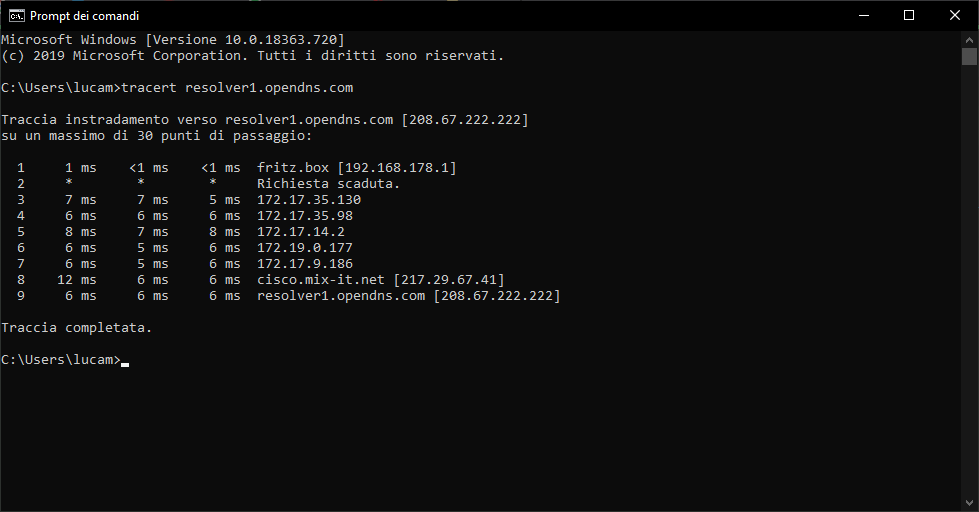Viewport: 979px width, 512px height.
Task: Click the hop 3 address 172.17.35.130
Action: 308,200
